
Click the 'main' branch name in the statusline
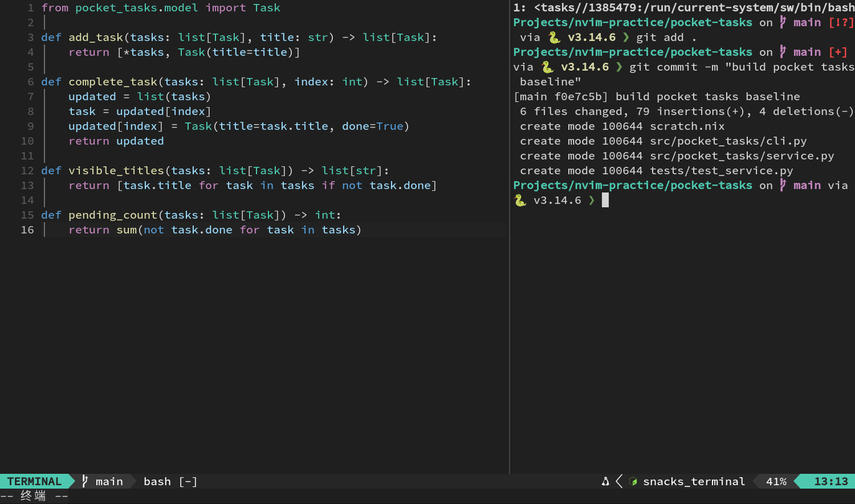click(x=109, y=481)
